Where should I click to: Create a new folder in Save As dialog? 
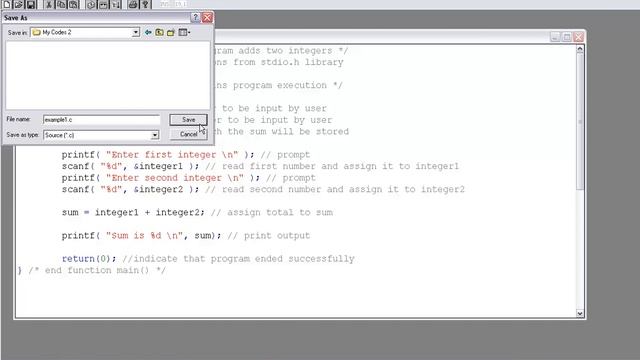click(171, 32)
